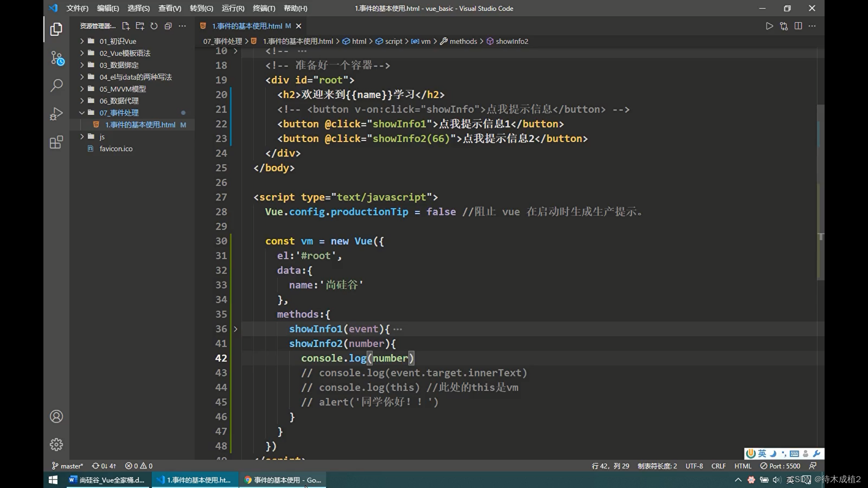Collapse all folders in explorer
The image size is (868, 488).
(x=168, y=26)
